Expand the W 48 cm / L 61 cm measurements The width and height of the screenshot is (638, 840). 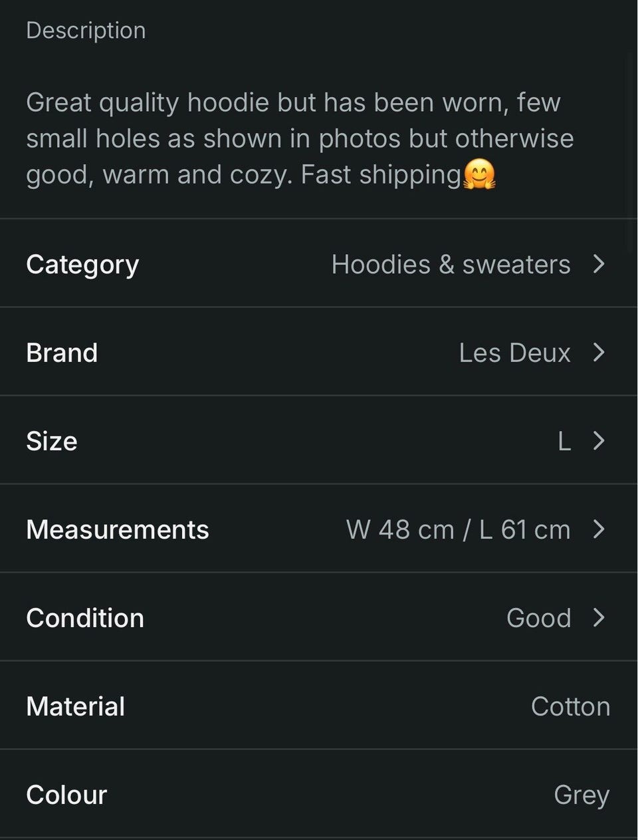click(458, 530)
